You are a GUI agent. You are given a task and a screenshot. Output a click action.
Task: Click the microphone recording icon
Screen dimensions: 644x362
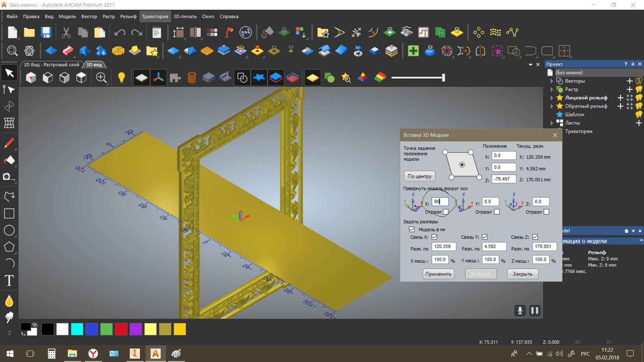(520, 310)
